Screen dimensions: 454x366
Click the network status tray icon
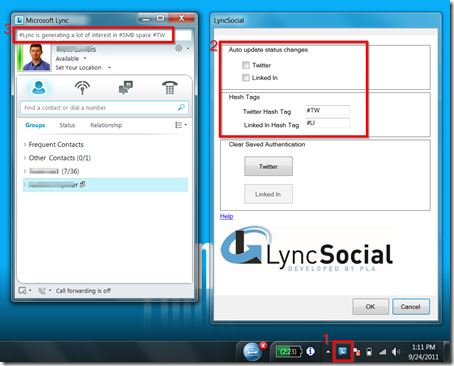(x=356, y=352)
